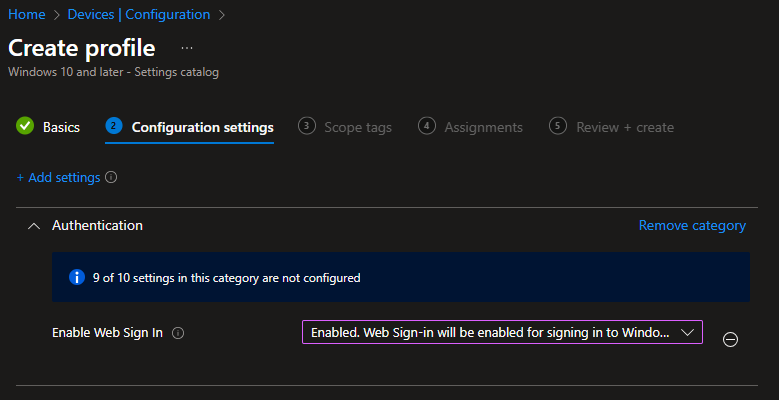Click the step 4 circle icon

click(427, 126)
